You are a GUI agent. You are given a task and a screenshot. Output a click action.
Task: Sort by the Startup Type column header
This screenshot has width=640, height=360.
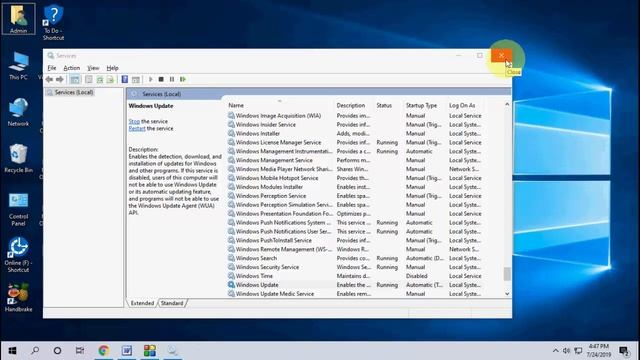coord(425,105)
